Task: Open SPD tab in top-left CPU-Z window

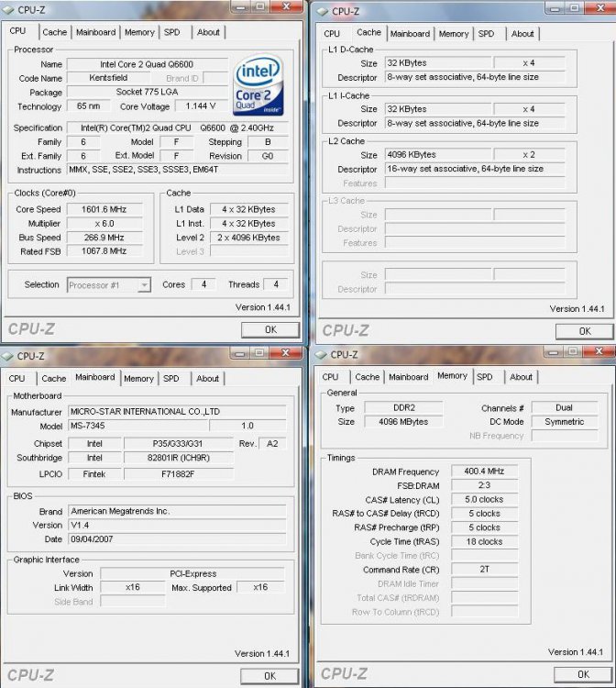Action: [x=171, y=32]
